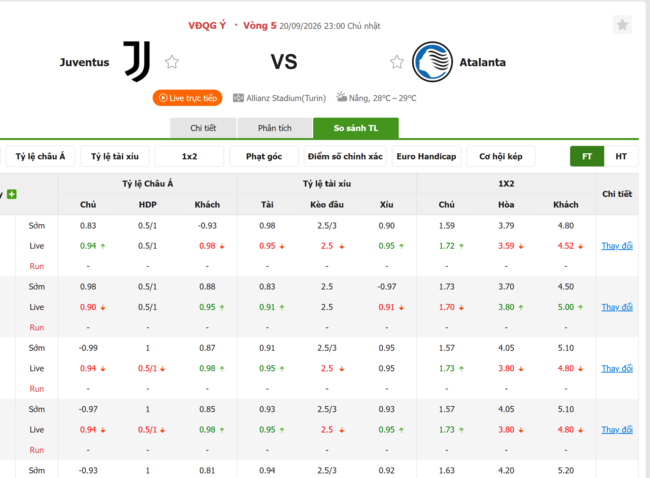The width and height of the screenshot is (650, 478).
Task: Click the Tỷ lệ Châu Á column header
Action: coord(148,184)
